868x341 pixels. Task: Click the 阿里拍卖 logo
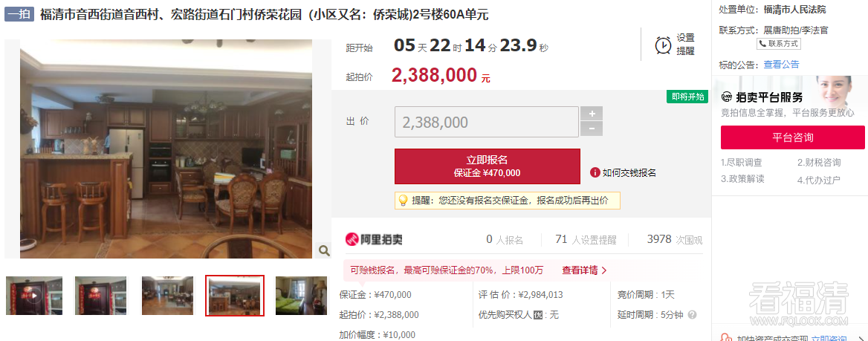click(x=374, y=240)
